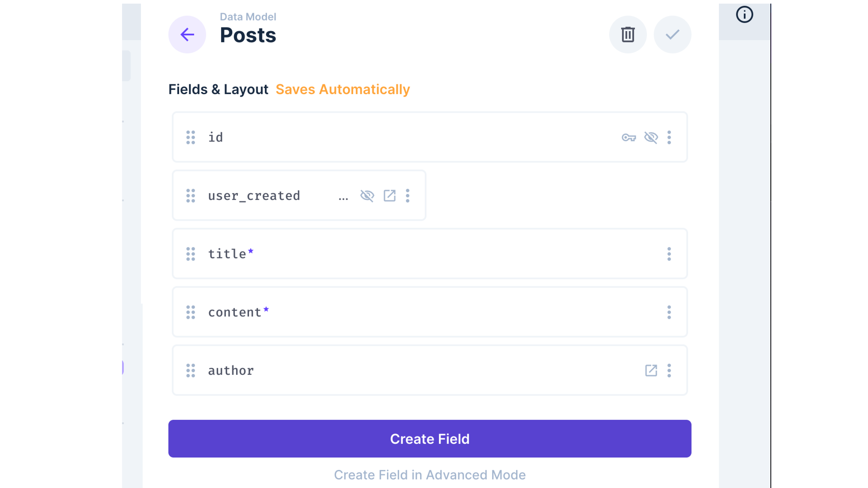Viewport: 868px width, 488px height.
Task: Toggle hidden eye icon on user_created field
Action: (x=367, y=196)
